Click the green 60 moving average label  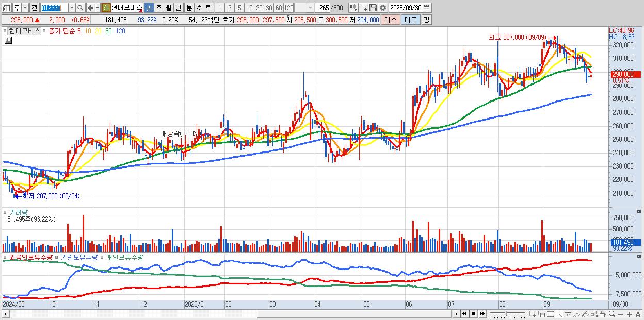click(108, 31)
